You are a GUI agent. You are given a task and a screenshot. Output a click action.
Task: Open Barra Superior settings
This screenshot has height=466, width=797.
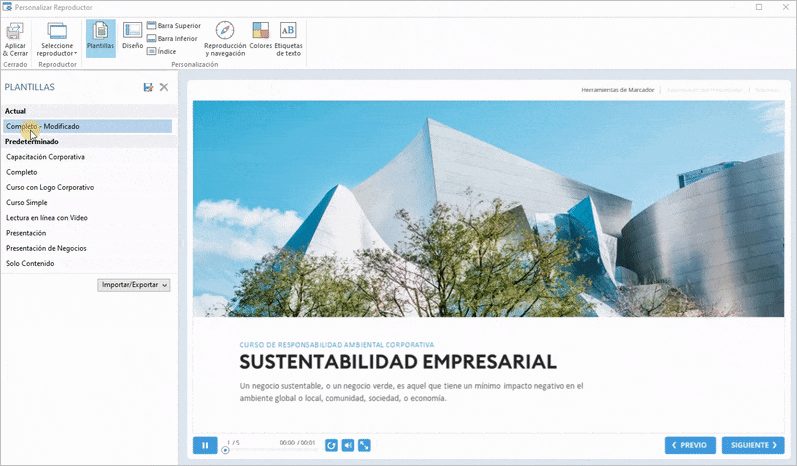[173, 25]
